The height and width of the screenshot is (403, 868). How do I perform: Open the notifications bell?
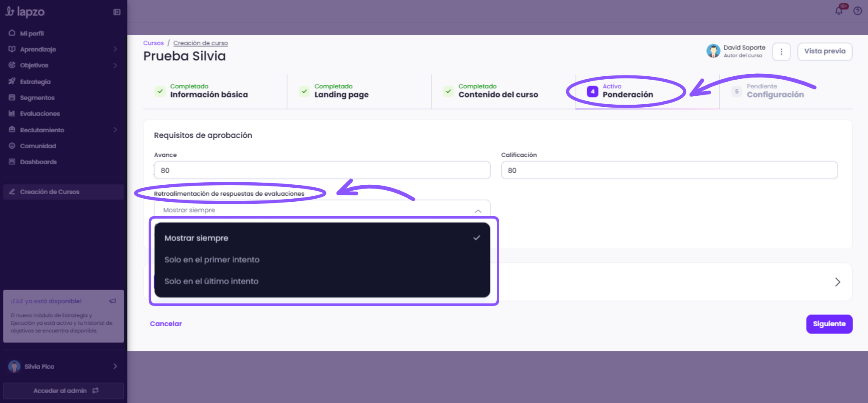point(839,11)
